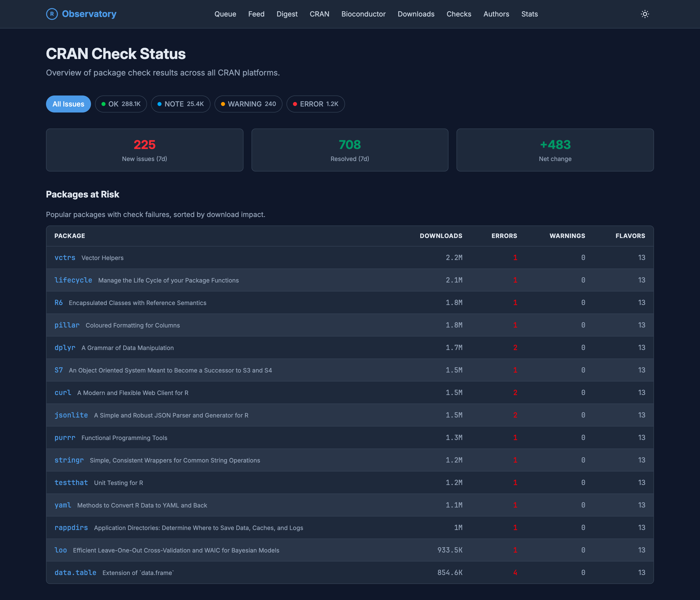Click 'Extension of `data.frame`' description

click(138, 573)
